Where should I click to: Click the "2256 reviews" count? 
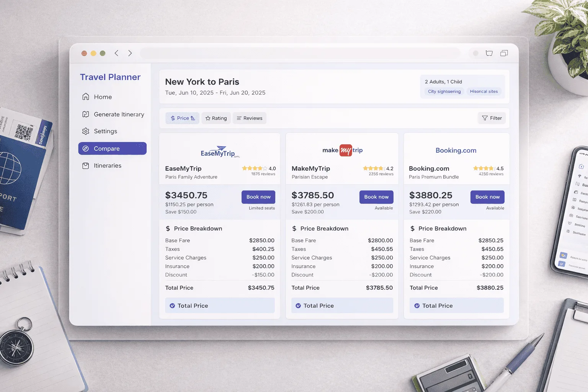coord(381,174)
